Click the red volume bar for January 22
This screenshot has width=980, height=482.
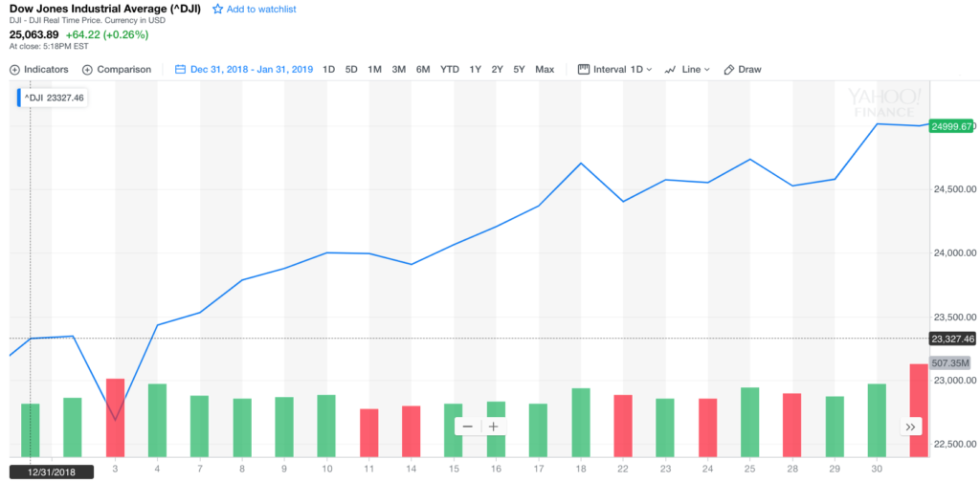click(x=623, y=426)
